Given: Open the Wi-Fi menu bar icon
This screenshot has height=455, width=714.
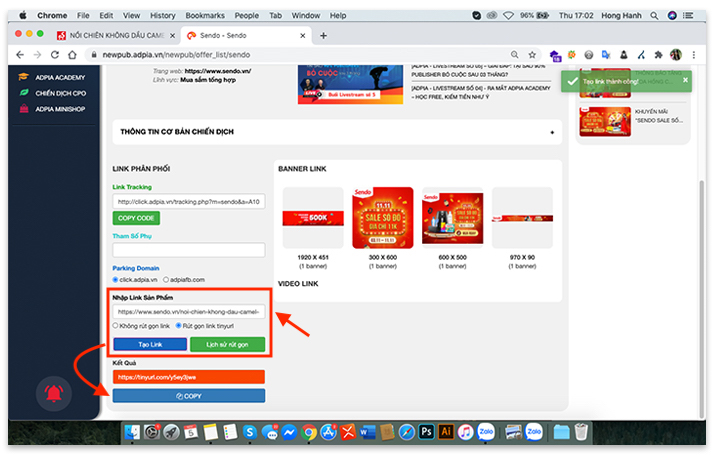Looking at the screenshot, I should [508, 15].
